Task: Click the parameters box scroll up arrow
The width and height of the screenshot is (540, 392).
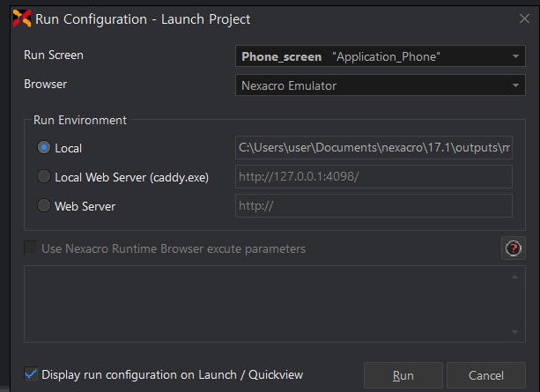Action: 514,277
